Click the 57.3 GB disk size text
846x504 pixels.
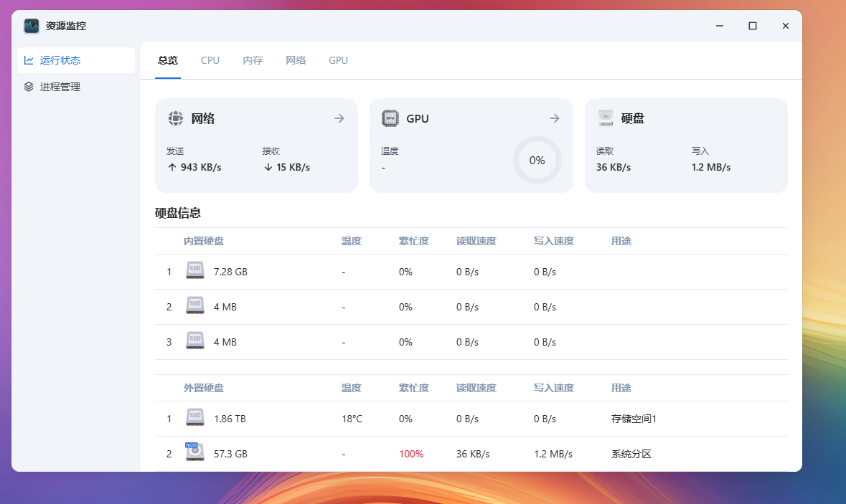(230, 454)
